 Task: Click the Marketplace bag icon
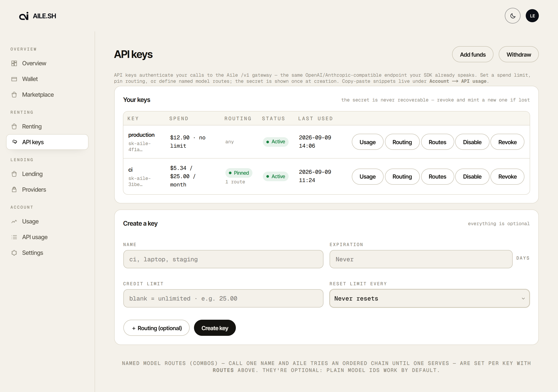pos(14,95)
